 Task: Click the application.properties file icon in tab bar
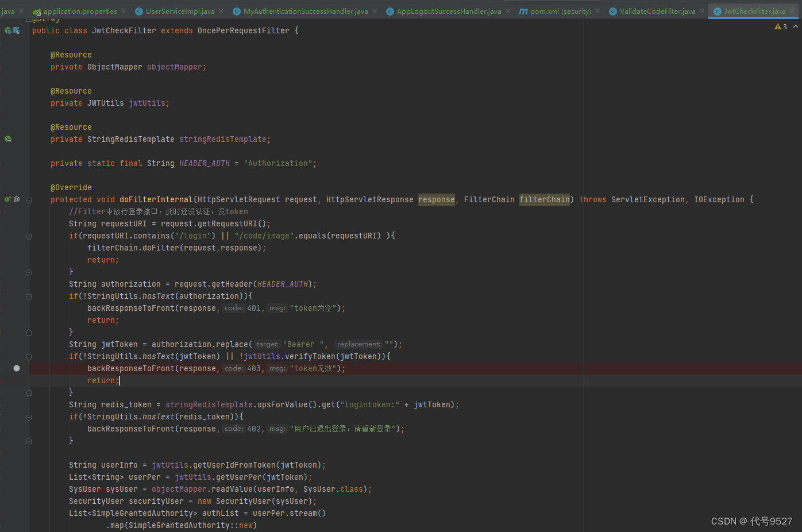coord(37,11)
